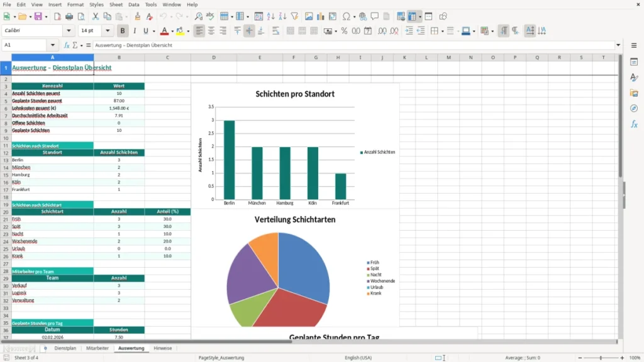Viewport: 644px width, 362px height.
Task: Toggle print preview
Action: click(81, 16)
